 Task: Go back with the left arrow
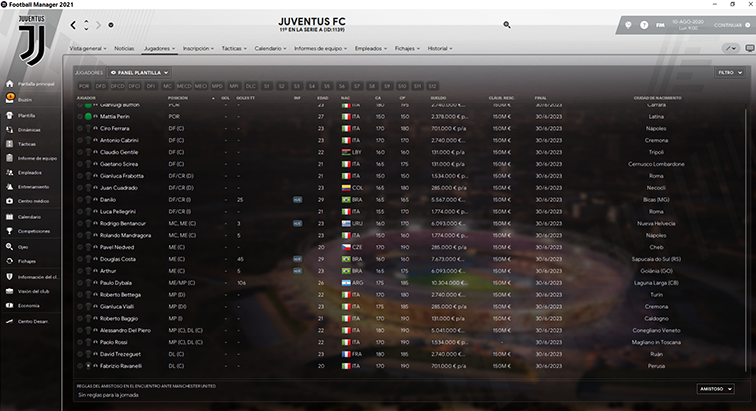click(x=73, y=25)
